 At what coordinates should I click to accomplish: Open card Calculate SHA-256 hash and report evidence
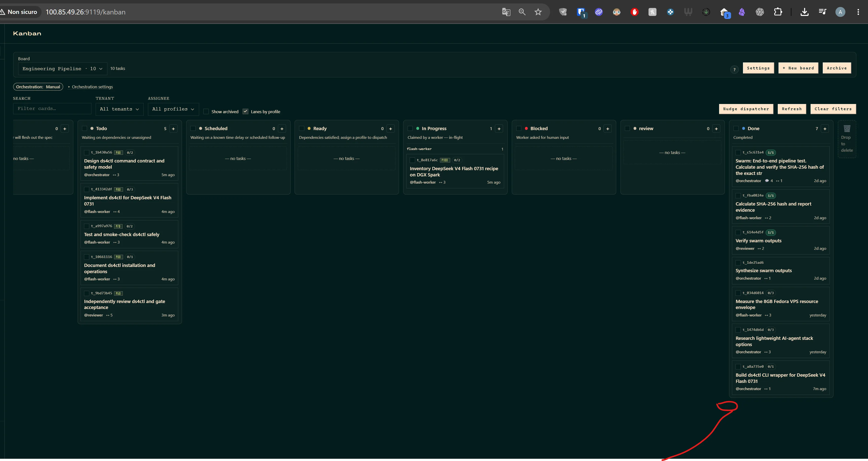coord(781,206)
